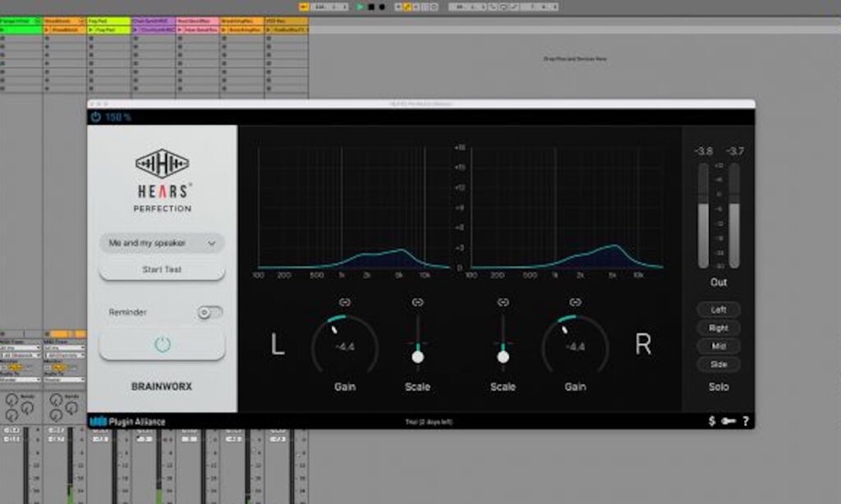This screenshot has width=841, height=504.
Task: Launch the purple clip in Ableton
Action: click(x=136, y=30)
